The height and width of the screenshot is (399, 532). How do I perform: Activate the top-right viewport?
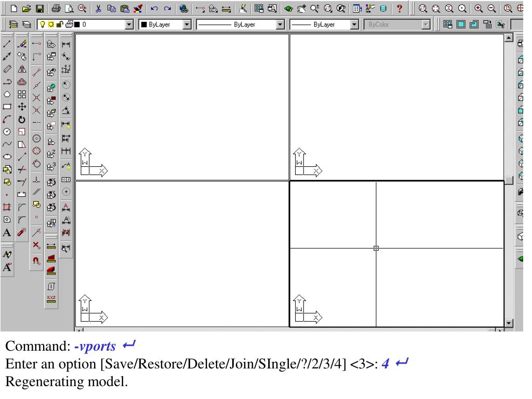pyautogui.click(x=397, y=107)
